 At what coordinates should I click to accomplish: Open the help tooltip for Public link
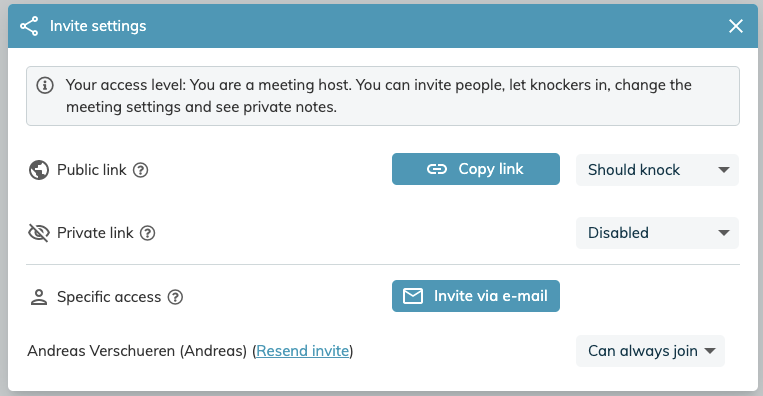[x=141, y=170]
